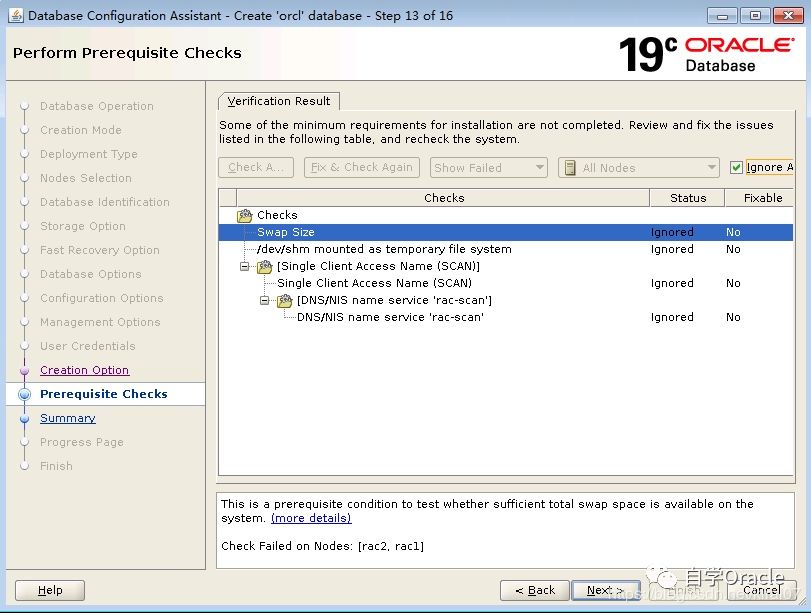Click the Summary step bullet

[x=24, y=418]
